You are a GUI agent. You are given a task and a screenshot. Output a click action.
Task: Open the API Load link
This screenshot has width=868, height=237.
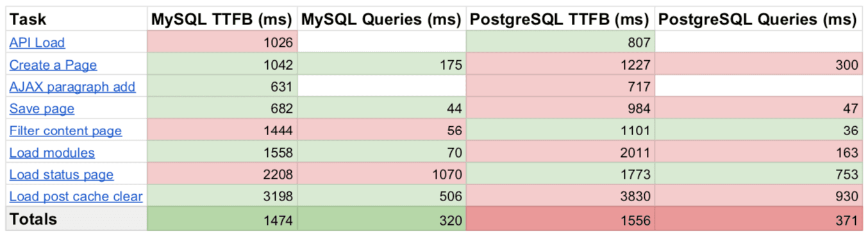coord(37,43)
